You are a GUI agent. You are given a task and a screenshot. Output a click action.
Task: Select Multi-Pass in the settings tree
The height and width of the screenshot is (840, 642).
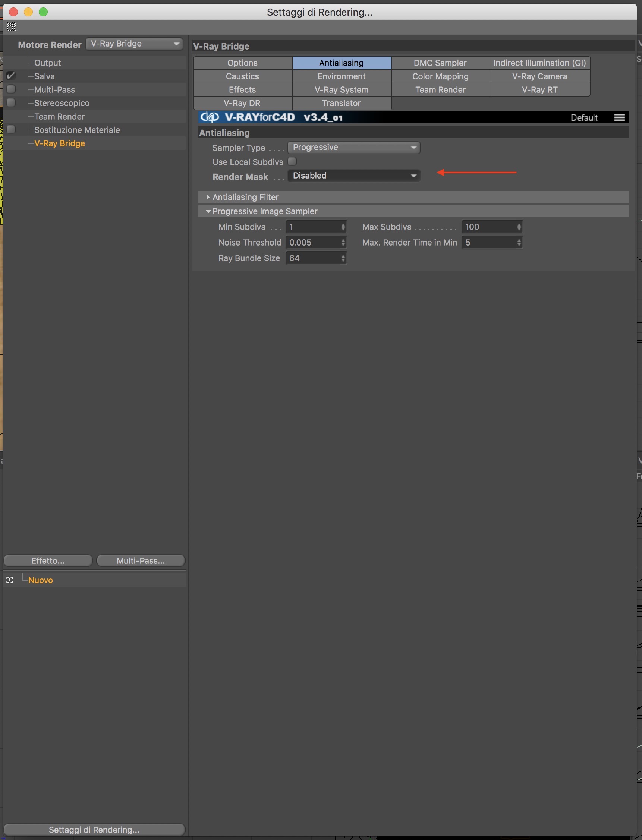(x=55, y=89)
